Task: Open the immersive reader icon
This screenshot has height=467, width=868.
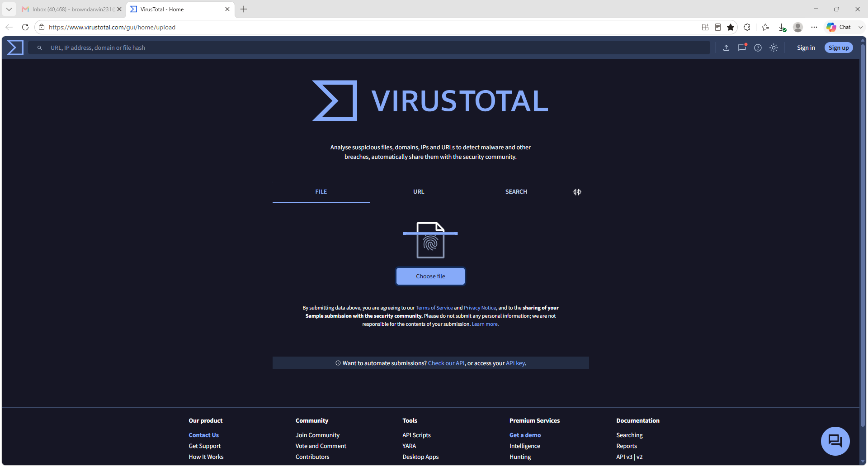Action: (x=718, y=27)
